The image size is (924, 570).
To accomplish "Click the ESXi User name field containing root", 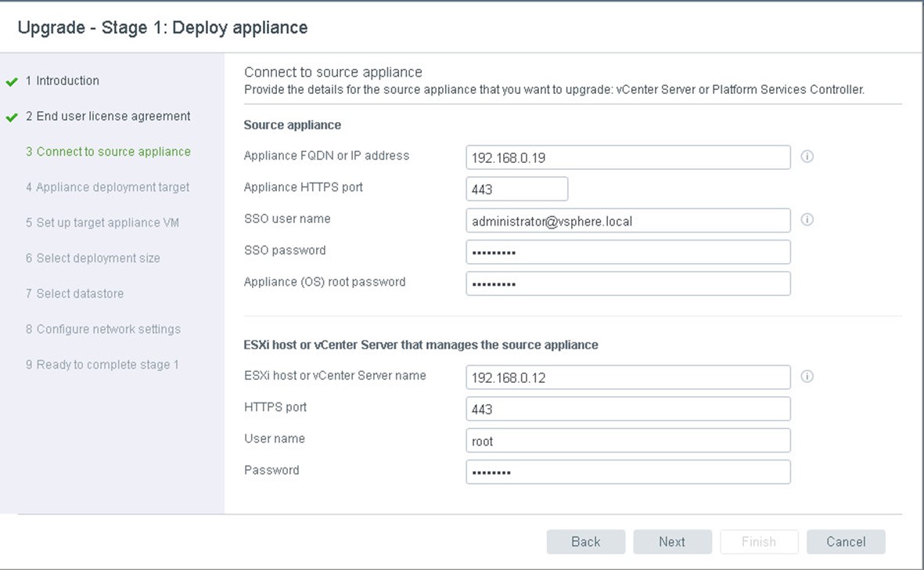I will click(x=628, y=440).
